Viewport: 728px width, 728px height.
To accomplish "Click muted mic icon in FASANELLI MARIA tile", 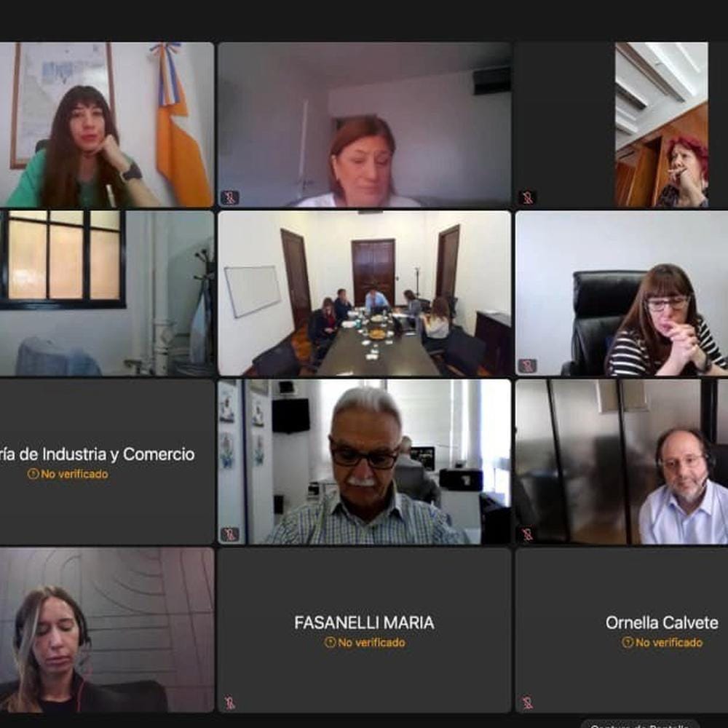I will 230,703.
